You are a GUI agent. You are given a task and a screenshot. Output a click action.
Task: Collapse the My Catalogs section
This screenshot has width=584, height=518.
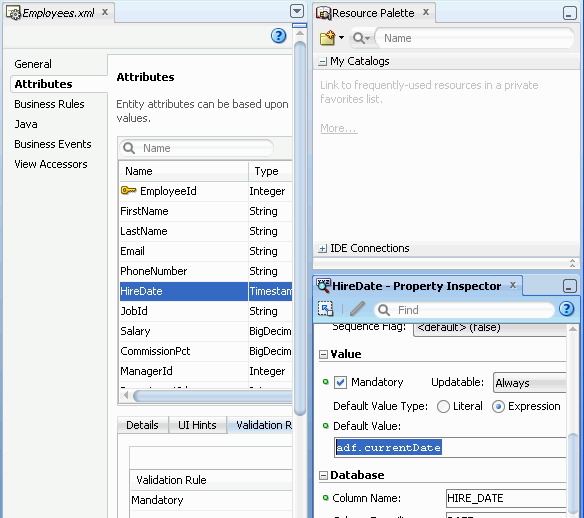[x=323, y=62]
